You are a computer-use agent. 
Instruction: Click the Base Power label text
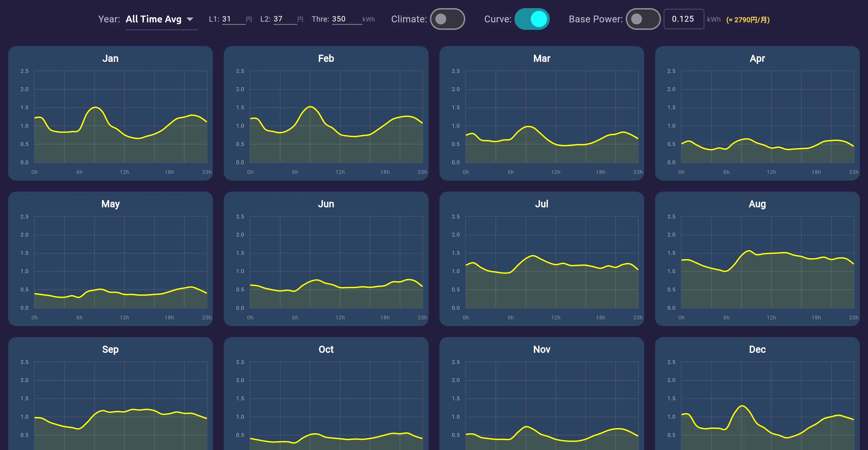[596, 19]
